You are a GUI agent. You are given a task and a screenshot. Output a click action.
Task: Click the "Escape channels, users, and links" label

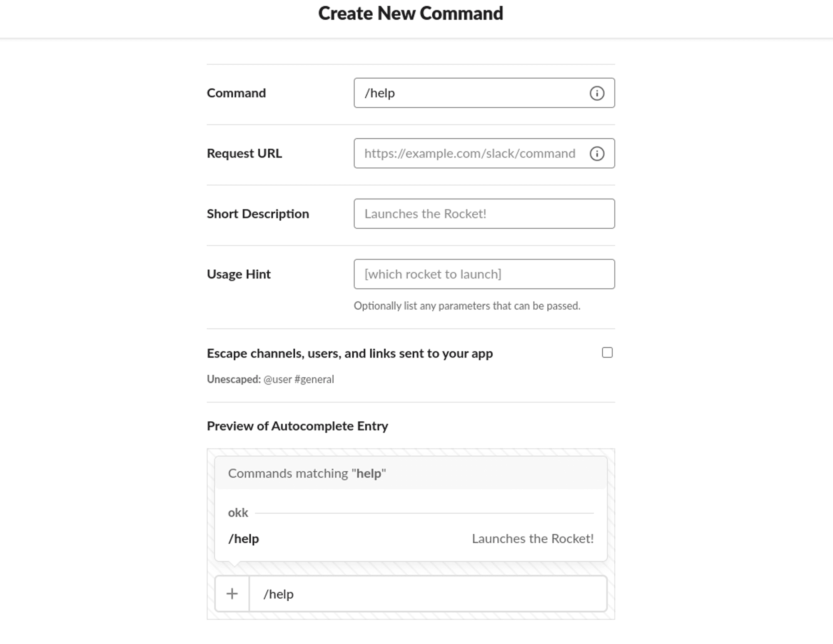[x=349, y=353]
